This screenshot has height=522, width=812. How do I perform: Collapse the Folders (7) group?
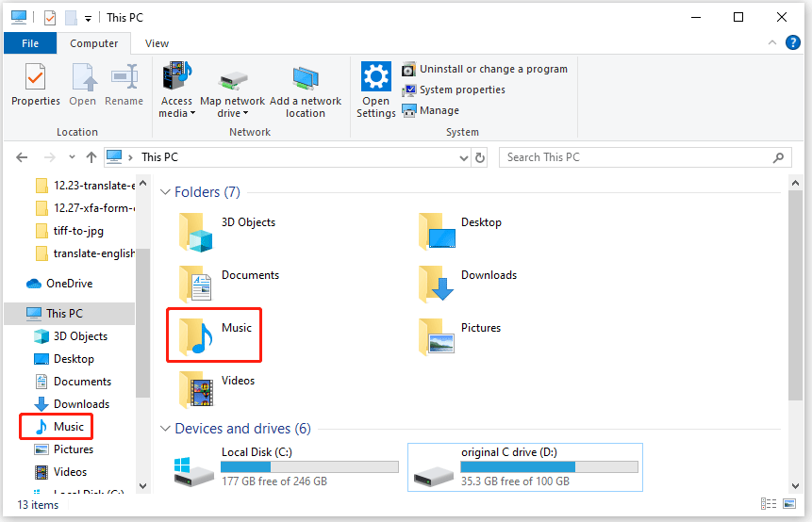166,192
